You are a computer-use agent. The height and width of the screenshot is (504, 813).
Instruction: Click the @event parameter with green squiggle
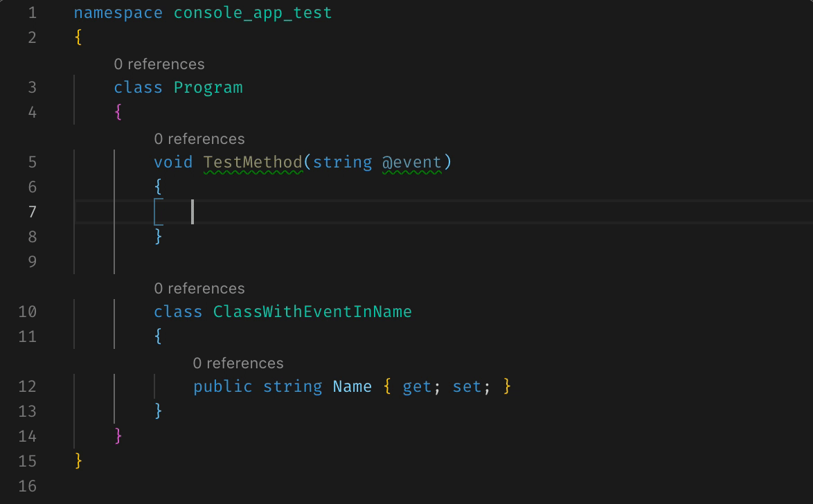pos(413,161)
